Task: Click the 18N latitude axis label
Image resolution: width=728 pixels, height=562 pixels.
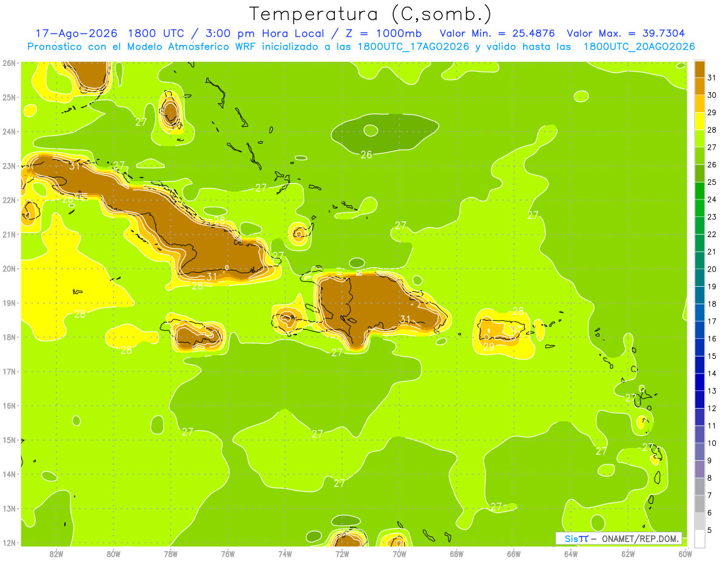Action: [9, 337]
